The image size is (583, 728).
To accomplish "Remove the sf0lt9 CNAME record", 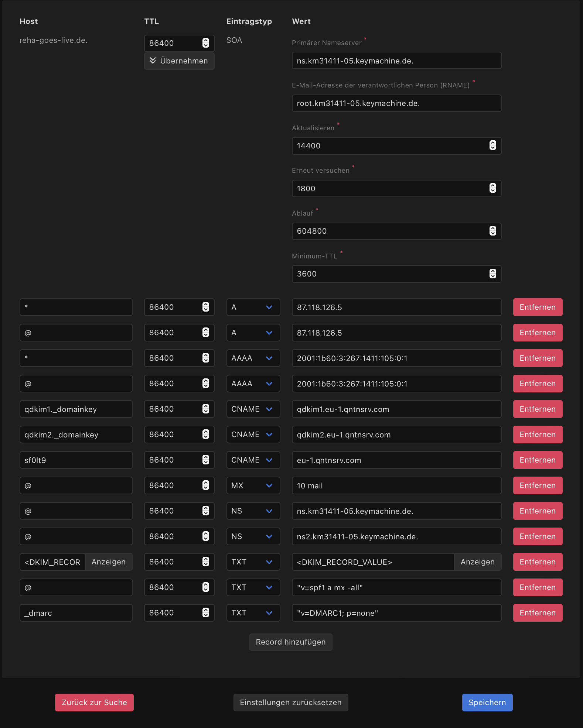I will 537,460.
